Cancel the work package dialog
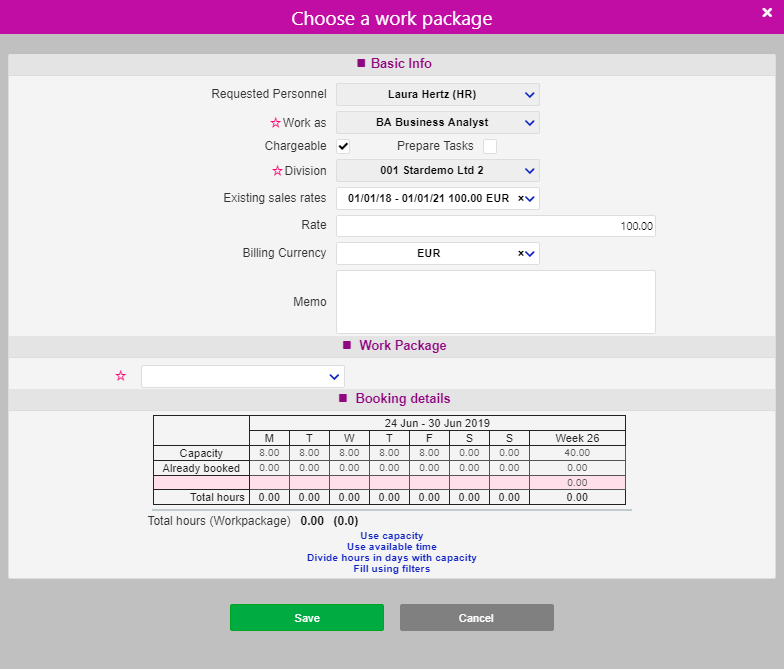The width and height of the screenshot is (784, 669). (x=476, y=618)
